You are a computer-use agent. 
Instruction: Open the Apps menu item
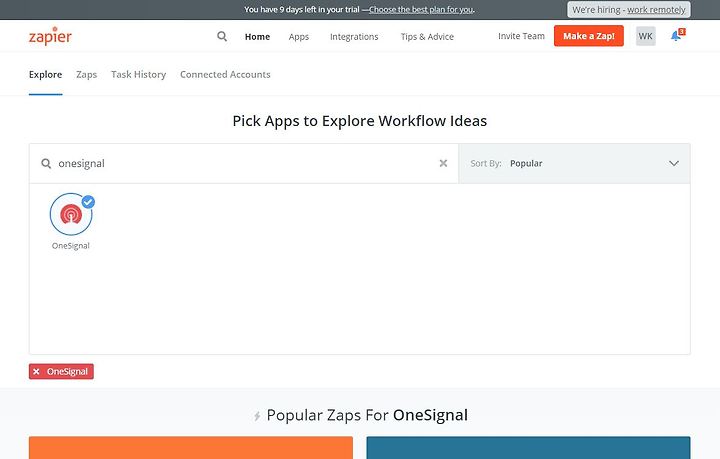point(298,37)
